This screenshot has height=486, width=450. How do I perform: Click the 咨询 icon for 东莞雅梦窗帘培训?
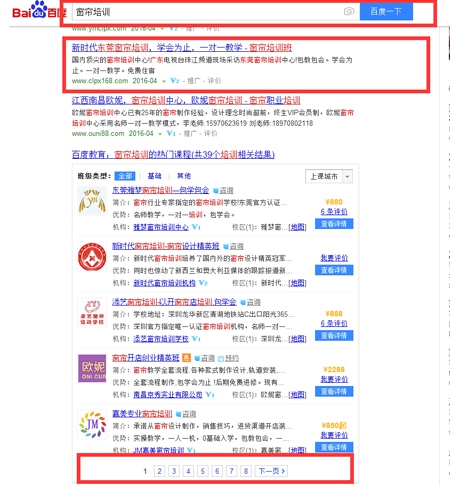[223, 191]
